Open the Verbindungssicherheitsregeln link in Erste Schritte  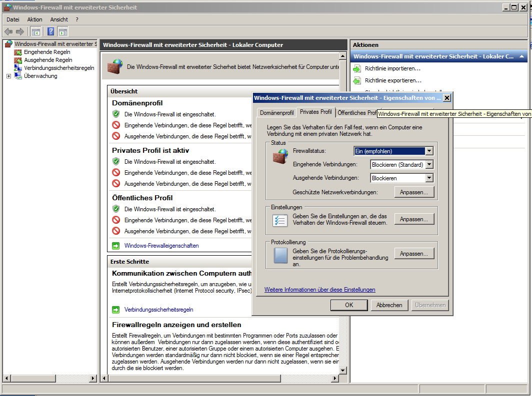(x=159, y=310)
